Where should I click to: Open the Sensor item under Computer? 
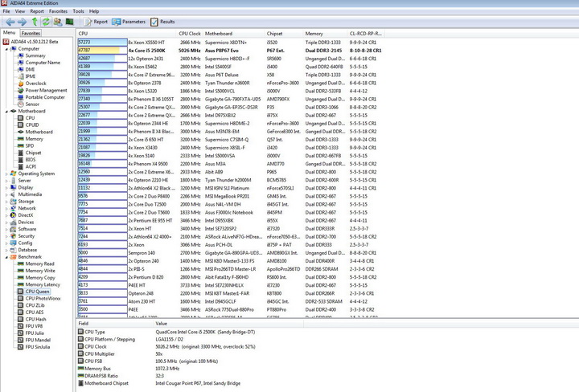(32, 104)
